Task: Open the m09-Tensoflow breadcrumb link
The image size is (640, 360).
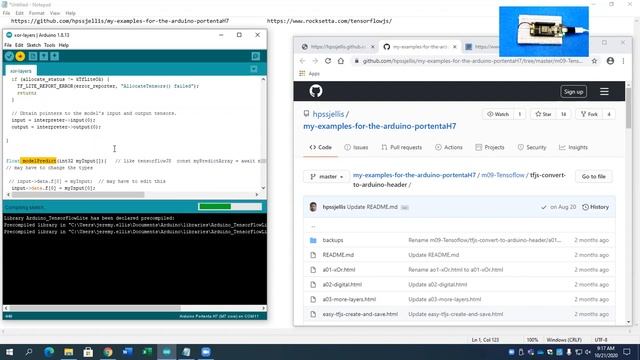Action: coord(503,175)
